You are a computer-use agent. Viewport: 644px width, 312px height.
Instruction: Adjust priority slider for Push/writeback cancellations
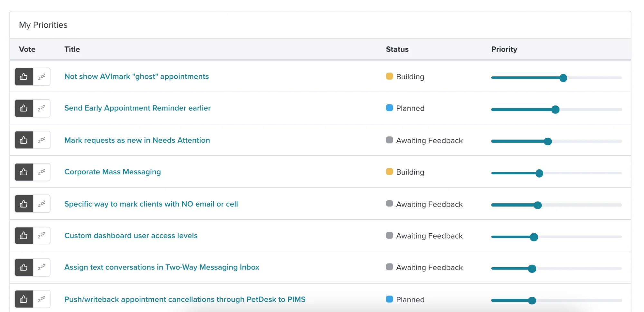tap(532, 300)
